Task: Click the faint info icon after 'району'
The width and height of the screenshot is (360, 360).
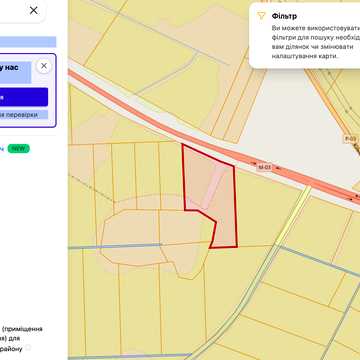Action: point(28,348)
